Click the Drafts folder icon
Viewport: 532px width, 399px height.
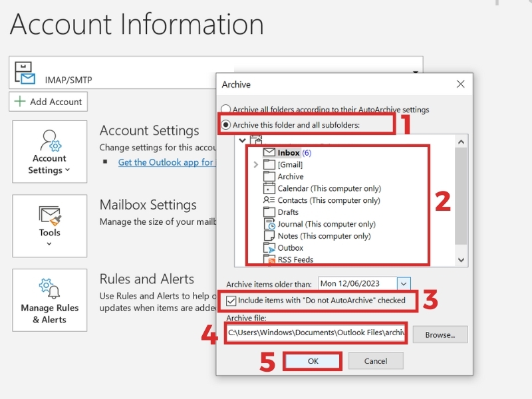click(x=269, y=211)
